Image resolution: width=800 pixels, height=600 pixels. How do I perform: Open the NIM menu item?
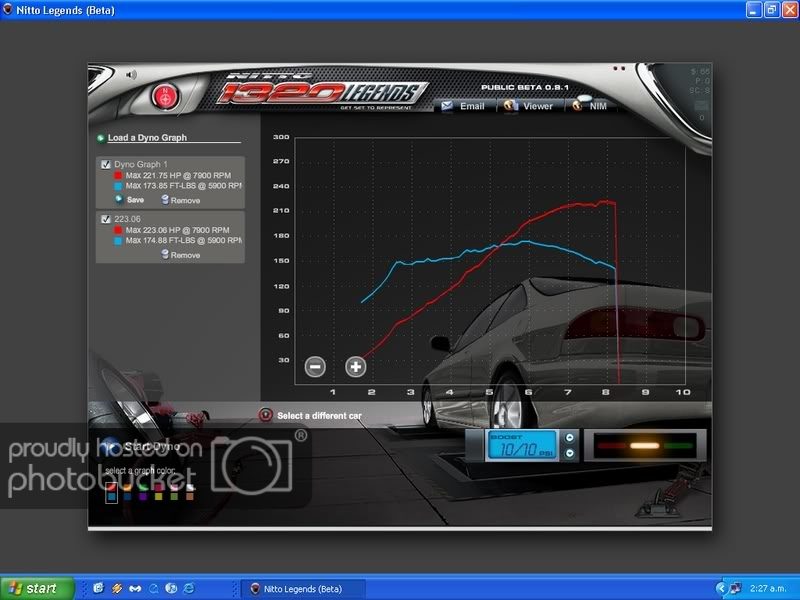pos(598,106)
